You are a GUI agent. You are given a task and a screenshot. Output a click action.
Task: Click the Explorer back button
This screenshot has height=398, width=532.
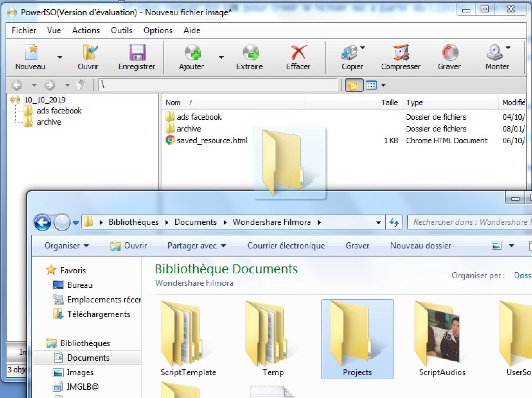(42, 222)
